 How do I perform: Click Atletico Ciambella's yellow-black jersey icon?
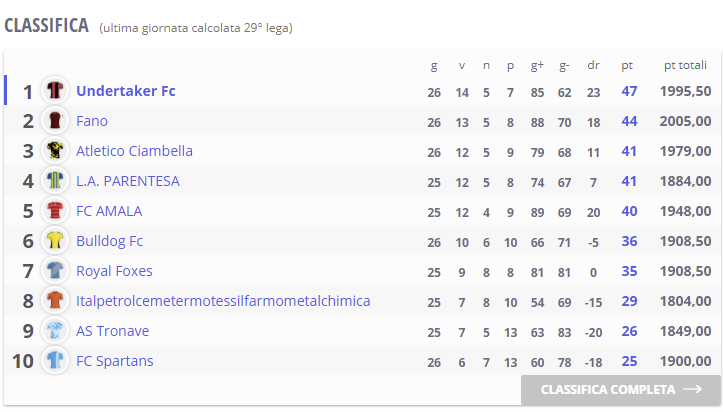tap(55, 150)
